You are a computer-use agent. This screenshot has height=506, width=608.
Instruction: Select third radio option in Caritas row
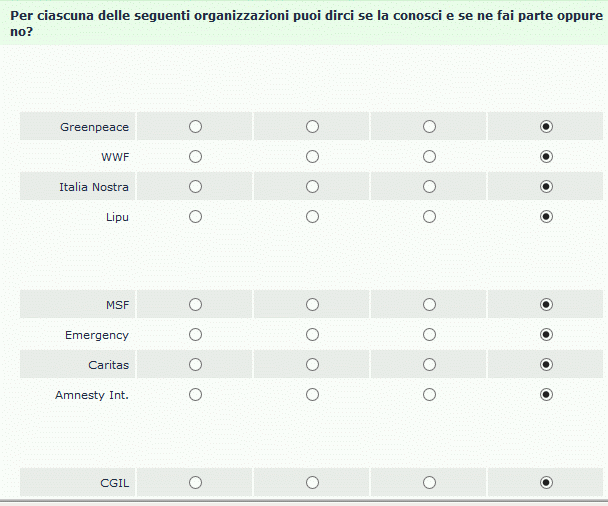(429, 364)
